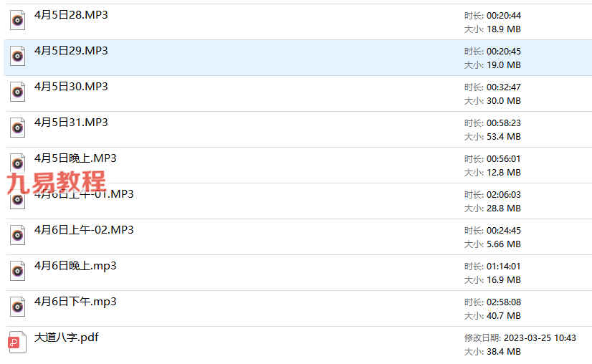Click the PDF icon for 大道八字.pdf
Viewport: 592px width, 364px height.
15,342
